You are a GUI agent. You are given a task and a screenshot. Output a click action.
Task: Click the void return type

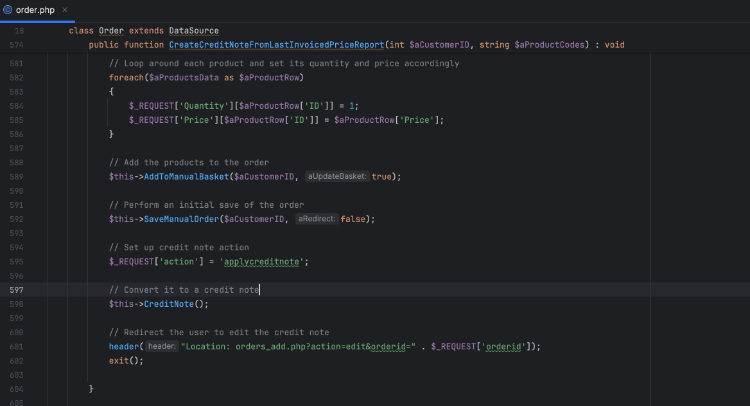tap(615, 45)
